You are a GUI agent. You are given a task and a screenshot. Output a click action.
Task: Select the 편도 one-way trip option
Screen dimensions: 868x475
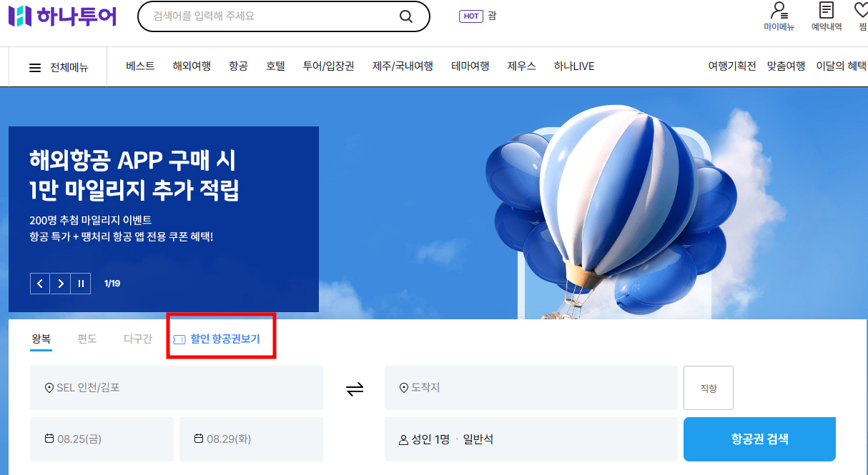coord(87,339)
